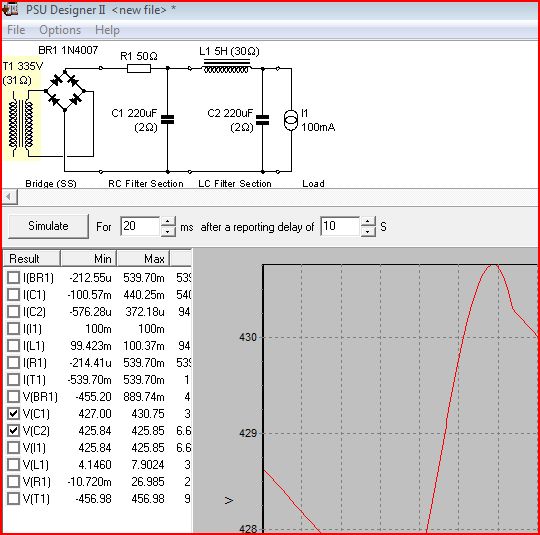
Task: Click the 430 axis label on graph
Action: point(248,337)
